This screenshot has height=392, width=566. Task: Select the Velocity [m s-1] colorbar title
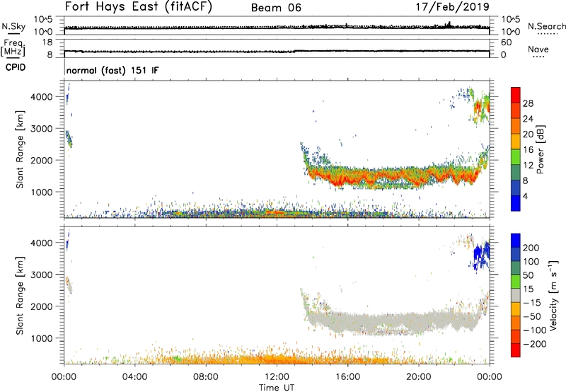[553, 296]
